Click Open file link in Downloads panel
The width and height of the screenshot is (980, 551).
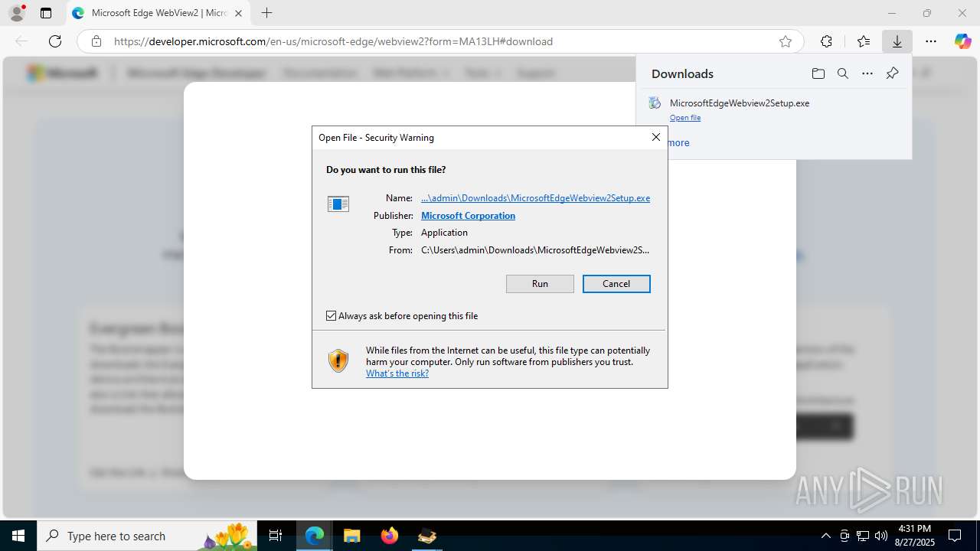point(685,118)
